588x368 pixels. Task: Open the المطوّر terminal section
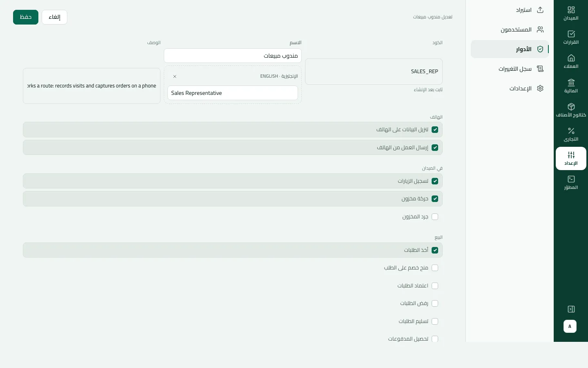tap(571, 182)
